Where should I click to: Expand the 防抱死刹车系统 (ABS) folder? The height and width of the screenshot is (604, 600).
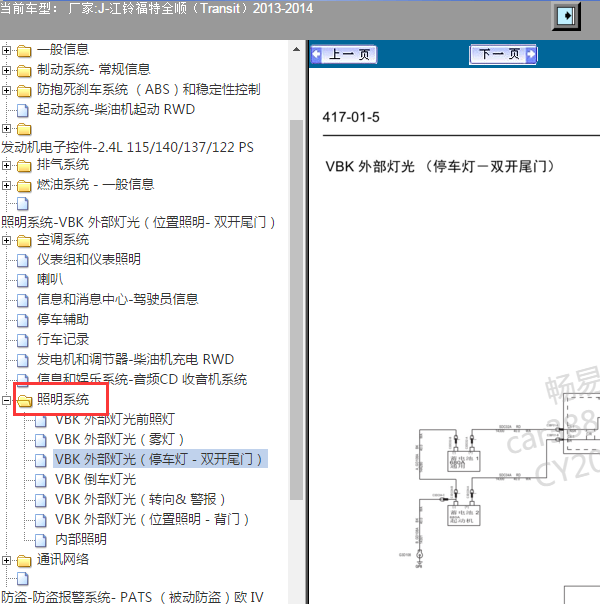pyautogui.click(x=6, y=90)
